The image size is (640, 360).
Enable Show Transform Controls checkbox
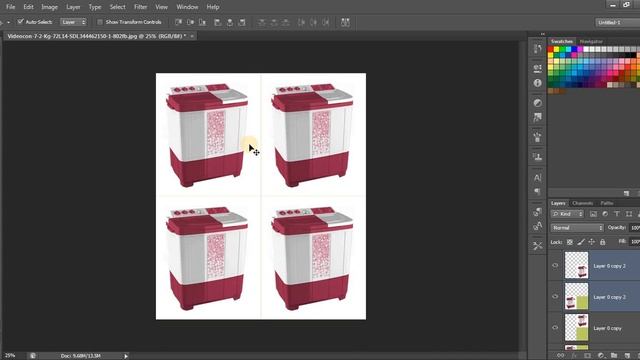point(100,22)
